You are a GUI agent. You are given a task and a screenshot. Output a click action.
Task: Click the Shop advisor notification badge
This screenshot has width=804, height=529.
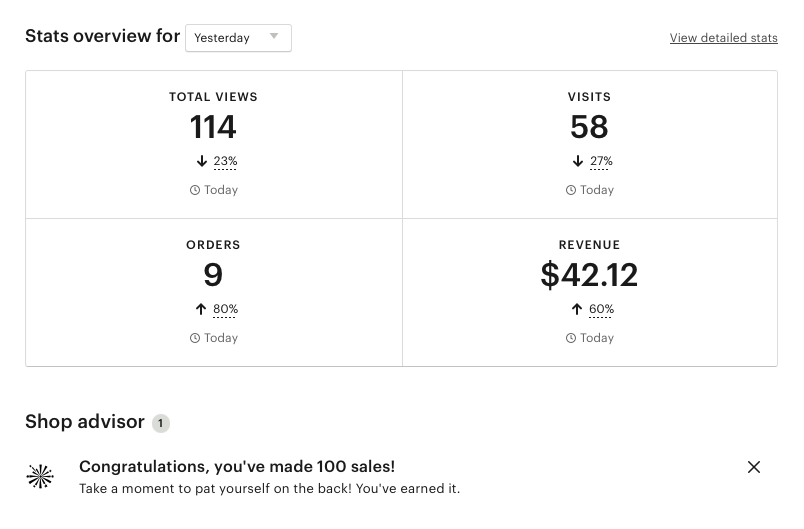tap(161, 423)
